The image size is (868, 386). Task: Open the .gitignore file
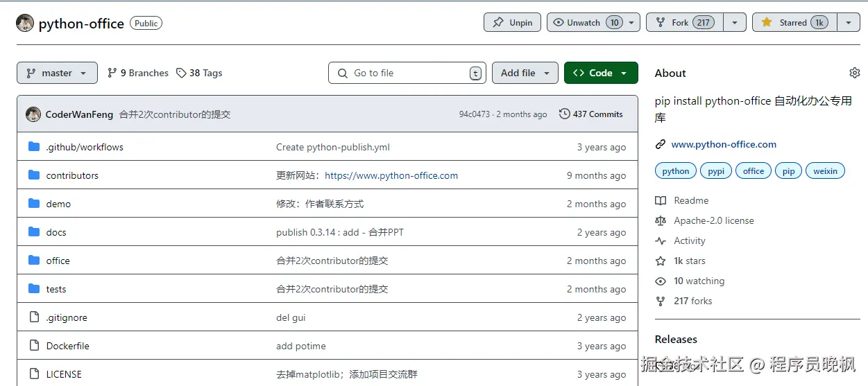(x=67, y=317)
